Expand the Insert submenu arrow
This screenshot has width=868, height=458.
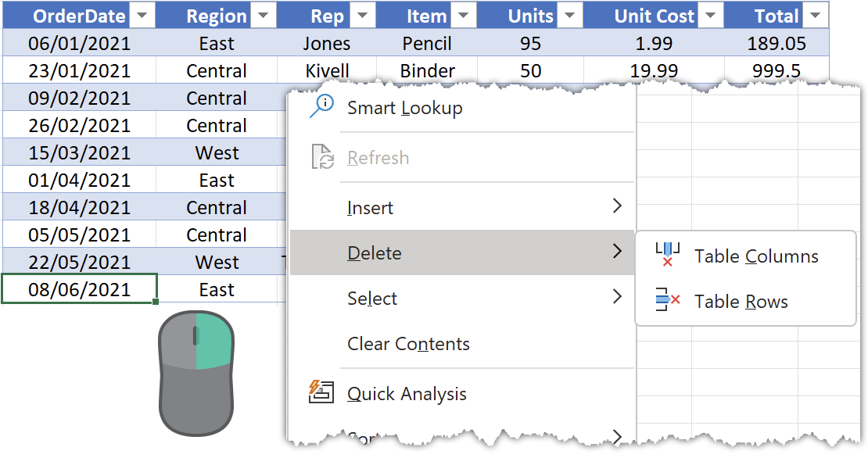(617, 206)
